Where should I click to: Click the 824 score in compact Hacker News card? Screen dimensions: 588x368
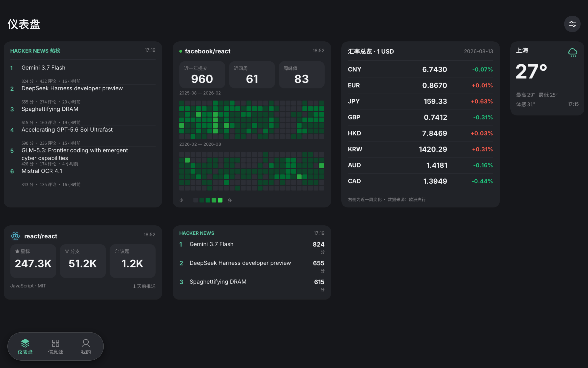pos(319,244)
